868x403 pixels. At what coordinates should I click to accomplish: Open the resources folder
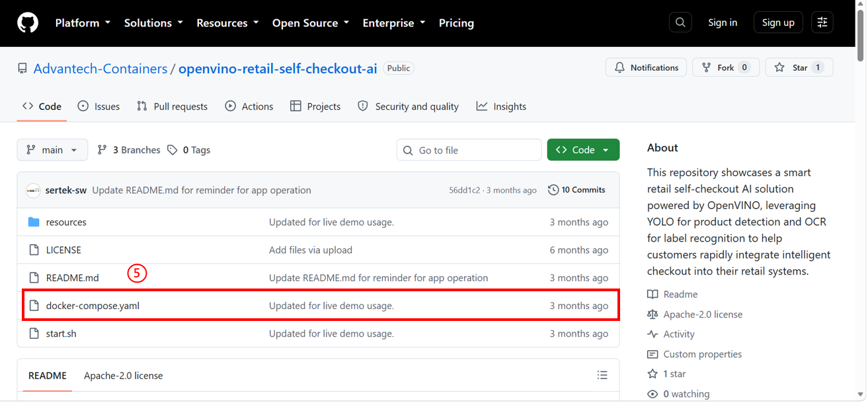(66, 222)
